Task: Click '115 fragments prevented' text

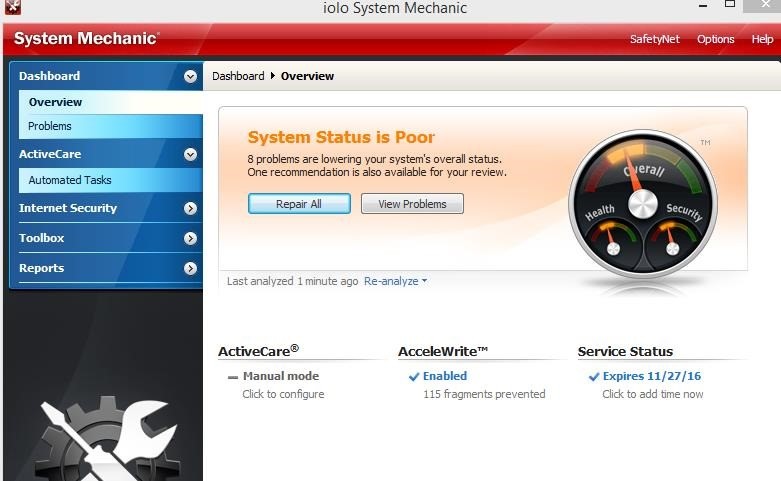Action: tap(484, 394)
